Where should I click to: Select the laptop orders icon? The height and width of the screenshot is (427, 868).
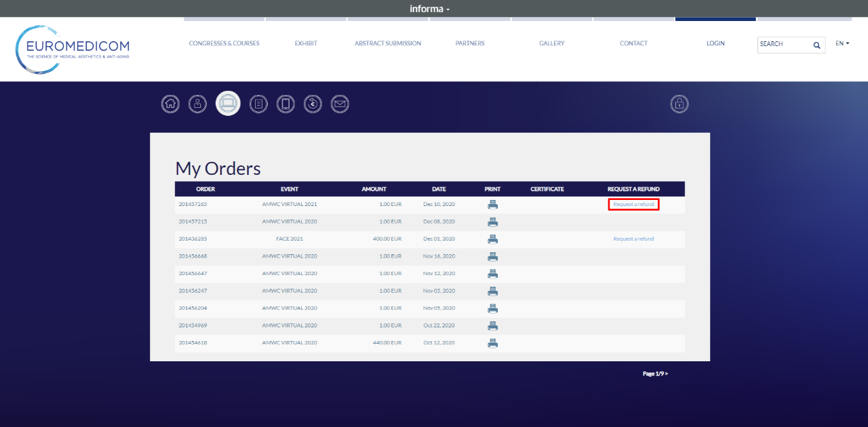click(x=228, y=104)
